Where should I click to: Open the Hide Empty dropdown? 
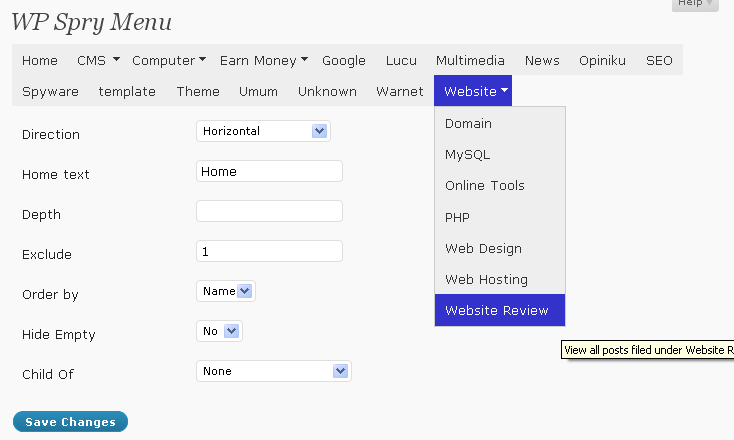219,331
